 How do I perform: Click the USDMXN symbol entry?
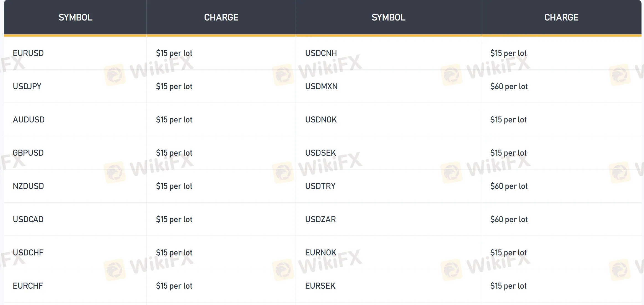321,86
